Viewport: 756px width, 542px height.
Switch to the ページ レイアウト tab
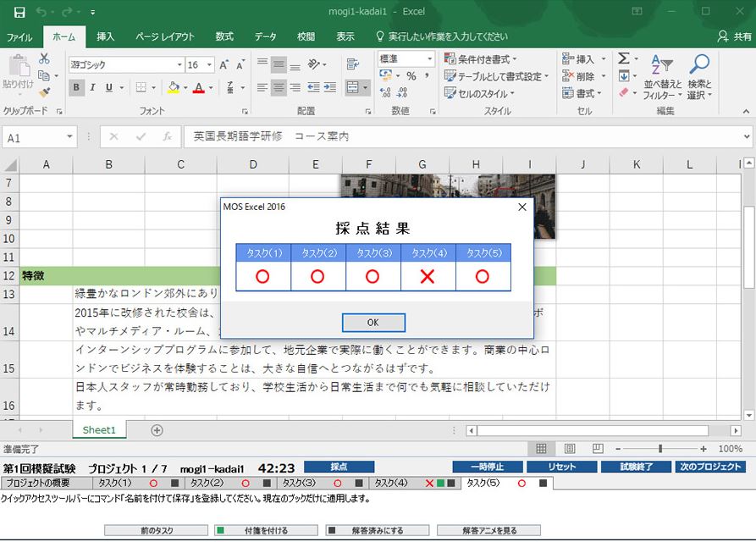[x=165, y=36]
